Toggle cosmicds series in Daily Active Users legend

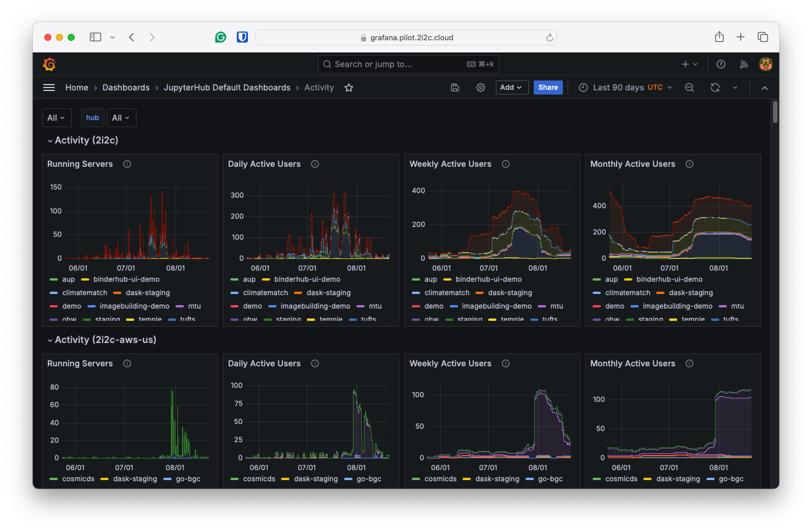pos(259,479)
